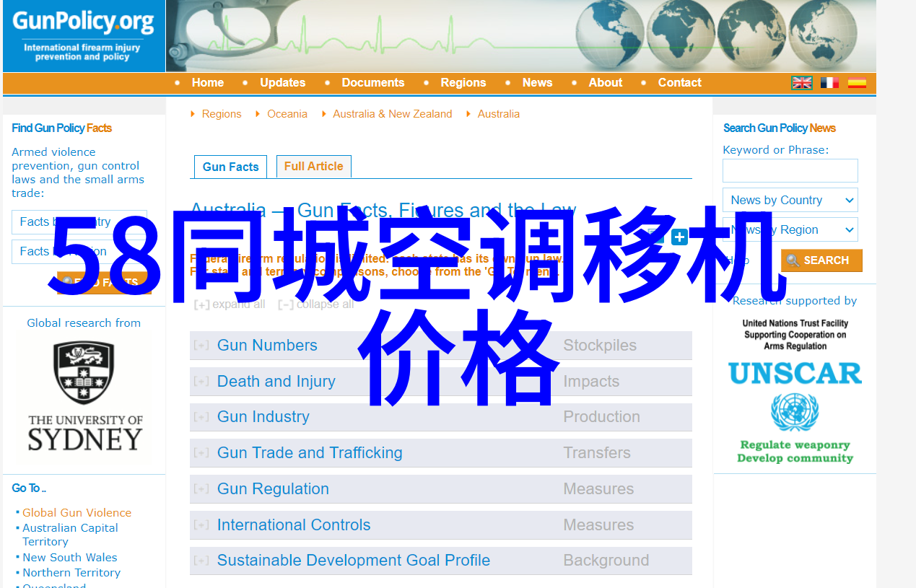Click the Background label
Screen dimensions: 916x588
pos(606,561)
